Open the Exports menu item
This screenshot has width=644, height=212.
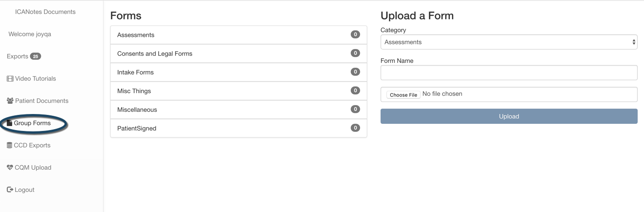pos(17,57)
